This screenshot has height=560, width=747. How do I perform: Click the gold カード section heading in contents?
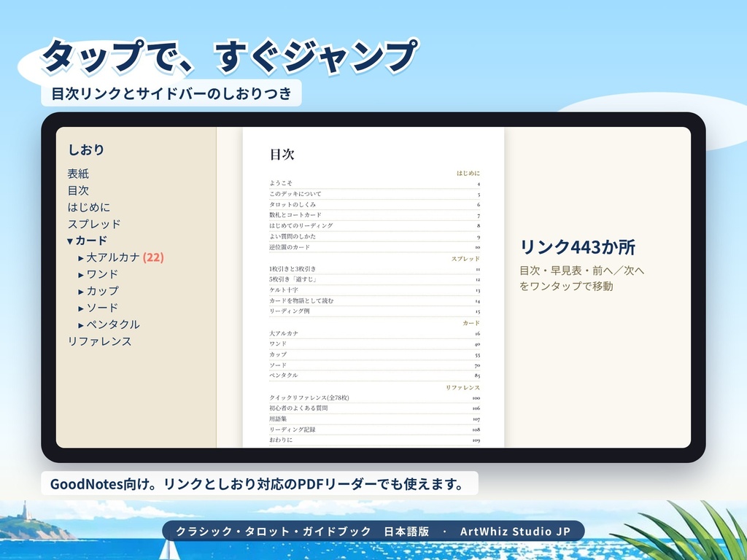(x=471, y=323)
